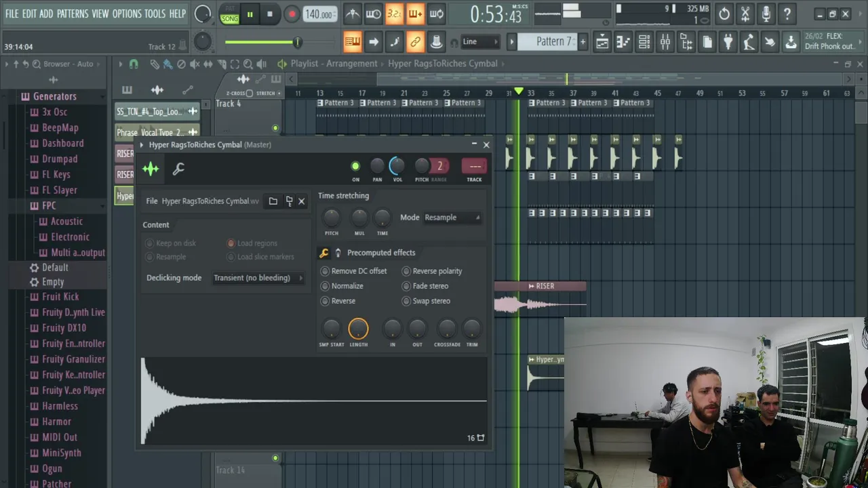868x488 pixels.
Task: Open the FILE menu
Action: click(12, 14)
